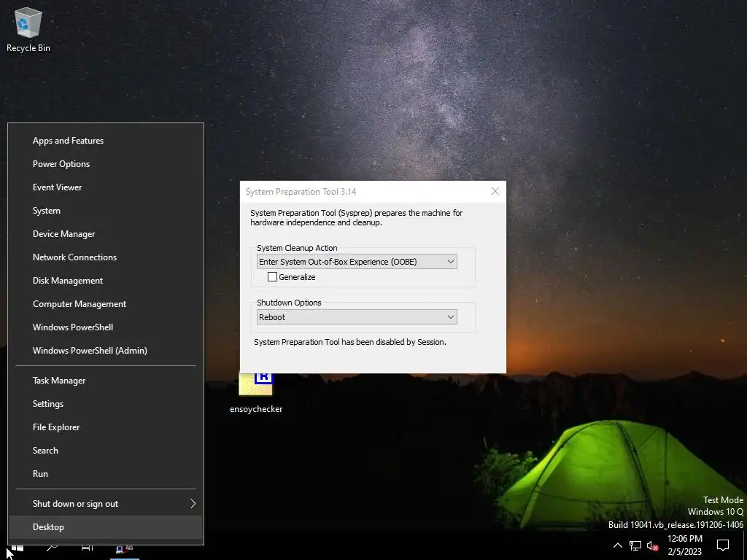This screenshot has width=747, height=560.
Task: Open Settings from the Win+X menu
Action: coord(106,404)
